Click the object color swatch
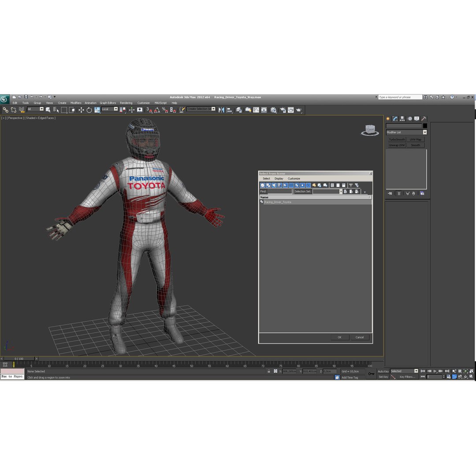The width and height of the screenshot is (476, 476). (425, 126)
